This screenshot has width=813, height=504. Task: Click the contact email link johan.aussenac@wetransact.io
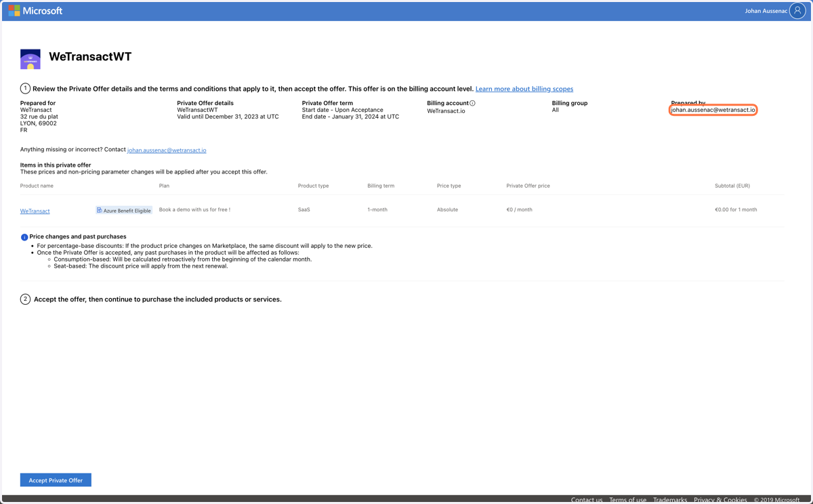pos(167,150)
